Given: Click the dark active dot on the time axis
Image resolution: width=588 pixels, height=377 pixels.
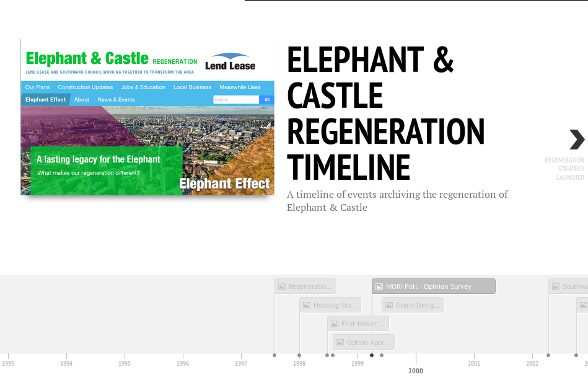Looking at the screenshot, I should [372, 355].
